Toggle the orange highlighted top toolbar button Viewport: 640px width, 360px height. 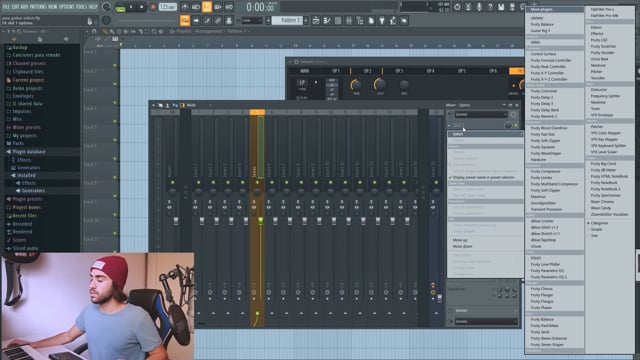pos(207,7)
